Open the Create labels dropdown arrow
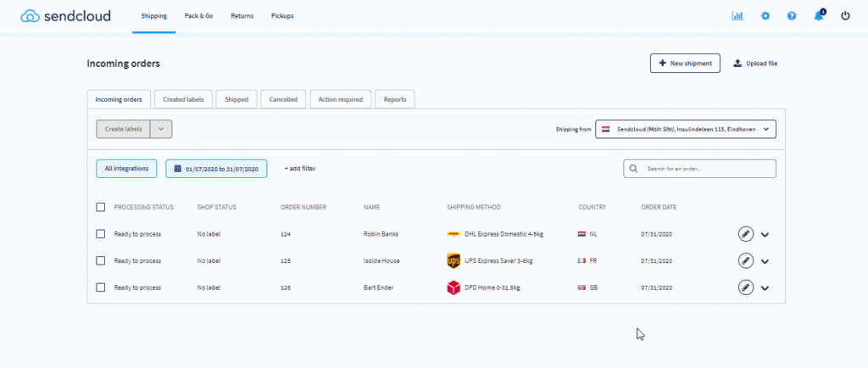The image size is (868, 368). pyautogui.click(x=161, y=129)
